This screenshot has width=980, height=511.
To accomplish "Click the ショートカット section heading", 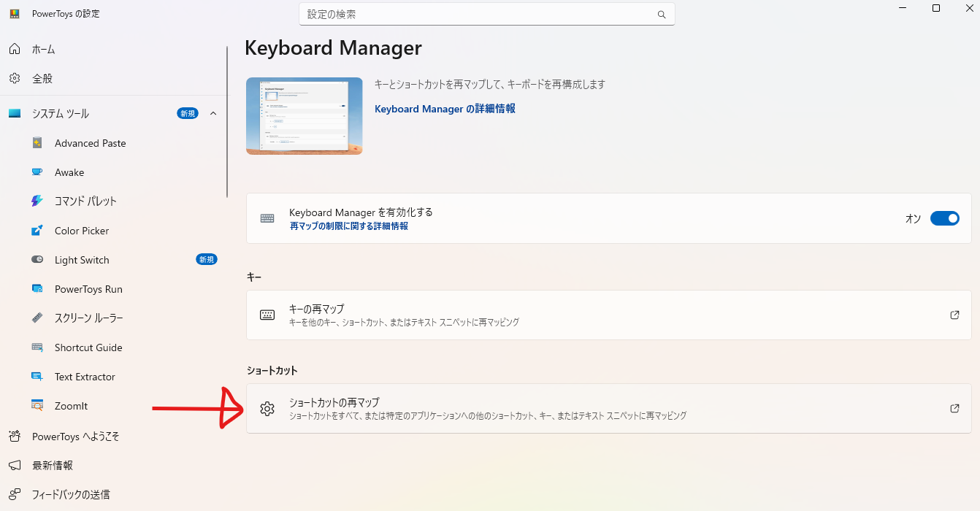I will pyautogui.click(x=272, y=370).
